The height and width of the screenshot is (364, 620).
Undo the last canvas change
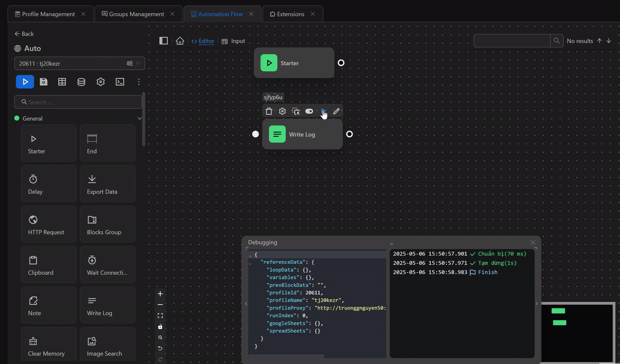[x=160, y=348]
